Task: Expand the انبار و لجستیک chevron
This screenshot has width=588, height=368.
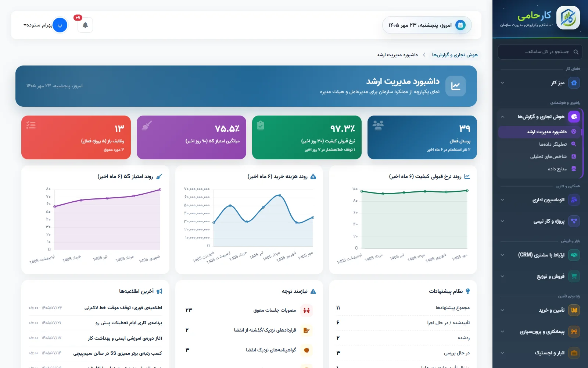Action: coord(502,353)
